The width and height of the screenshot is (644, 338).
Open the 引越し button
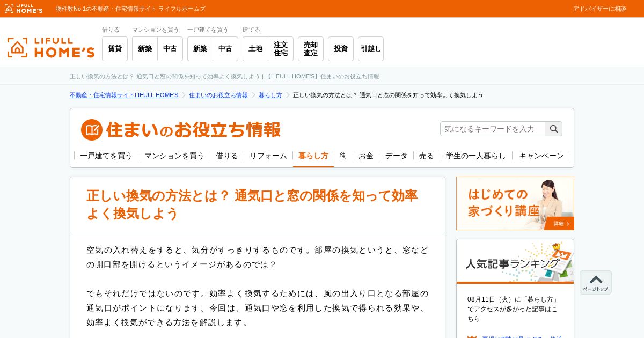tap(371, 49)
